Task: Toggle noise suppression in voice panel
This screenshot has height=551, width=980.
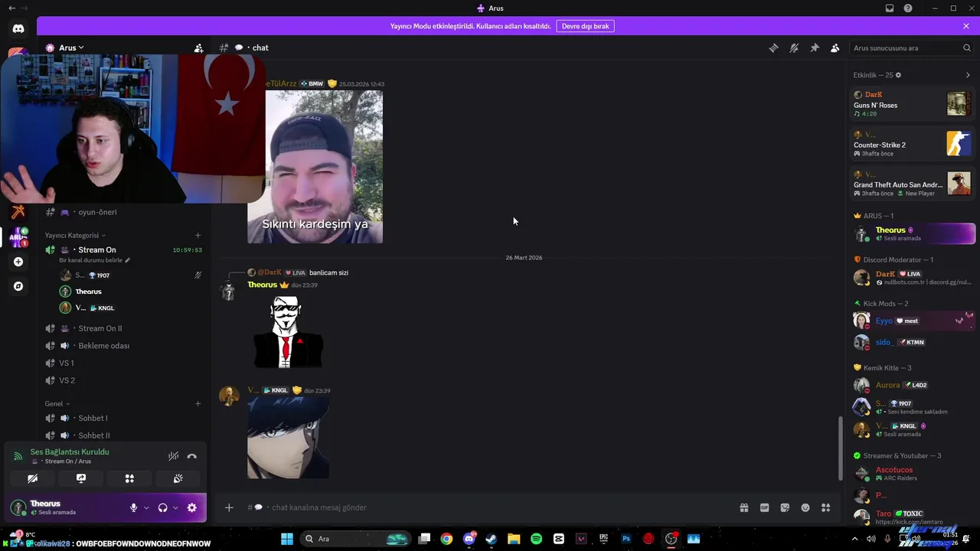Action: (x=174, y=456)
